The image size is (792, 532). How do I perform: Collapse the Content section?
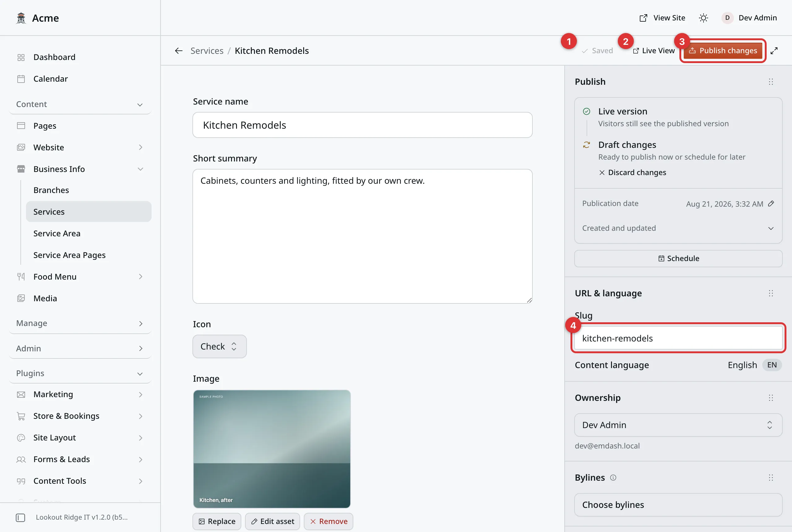coord(80,104)
